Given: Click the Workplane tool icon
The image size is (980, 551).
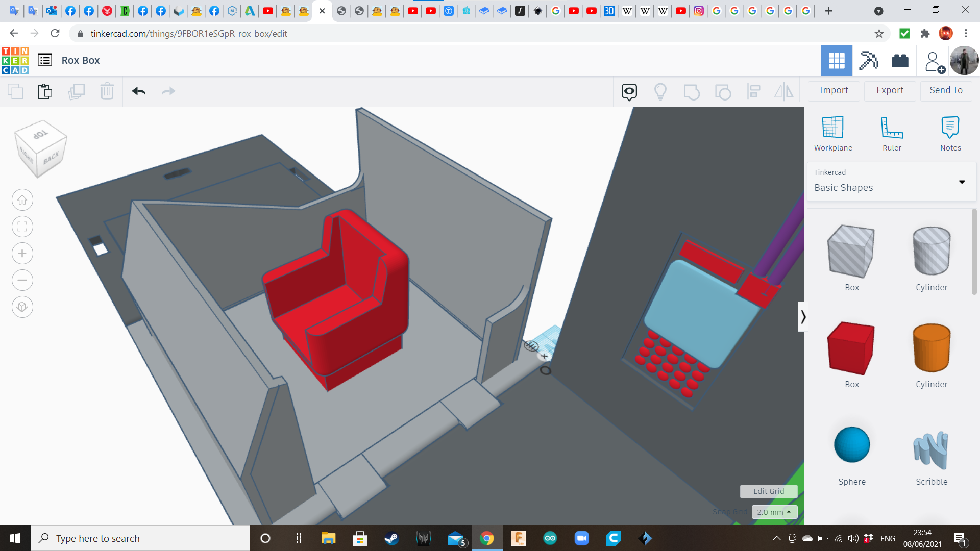Looking at the screenshot, I should pos(832,128).
